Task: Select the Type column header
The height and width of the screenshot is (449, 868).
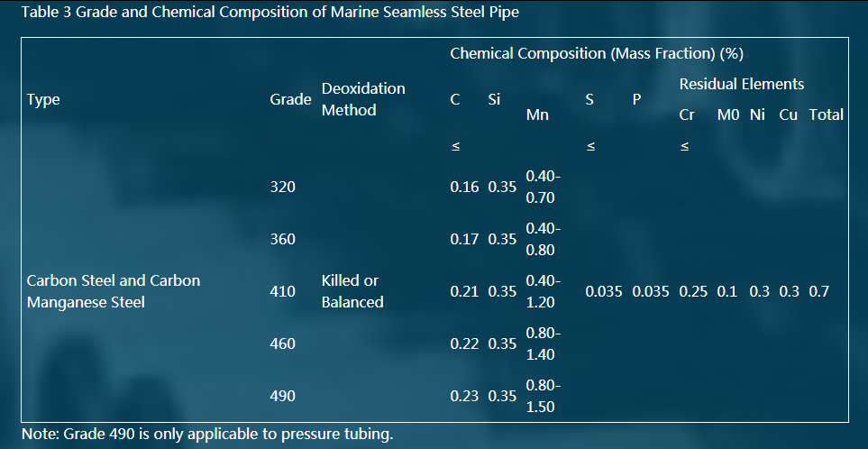Action: (x=43, y=100)
